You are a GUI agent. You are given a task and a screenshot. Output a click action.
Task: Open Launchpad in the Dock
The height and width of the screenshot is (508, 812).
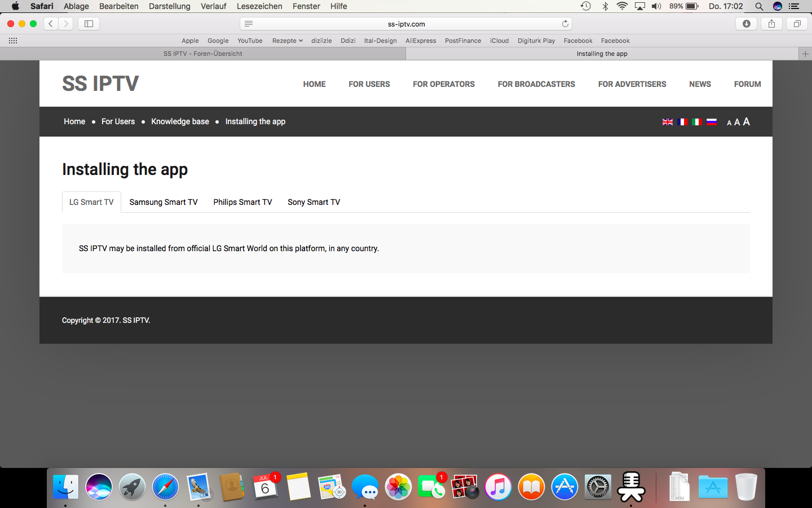point(132,487)
